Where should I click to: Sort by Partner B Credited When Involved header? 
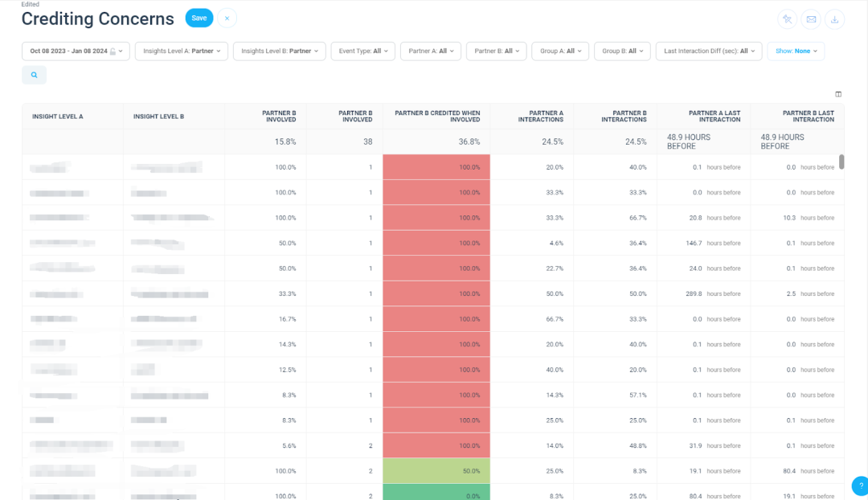coord(436,117)
